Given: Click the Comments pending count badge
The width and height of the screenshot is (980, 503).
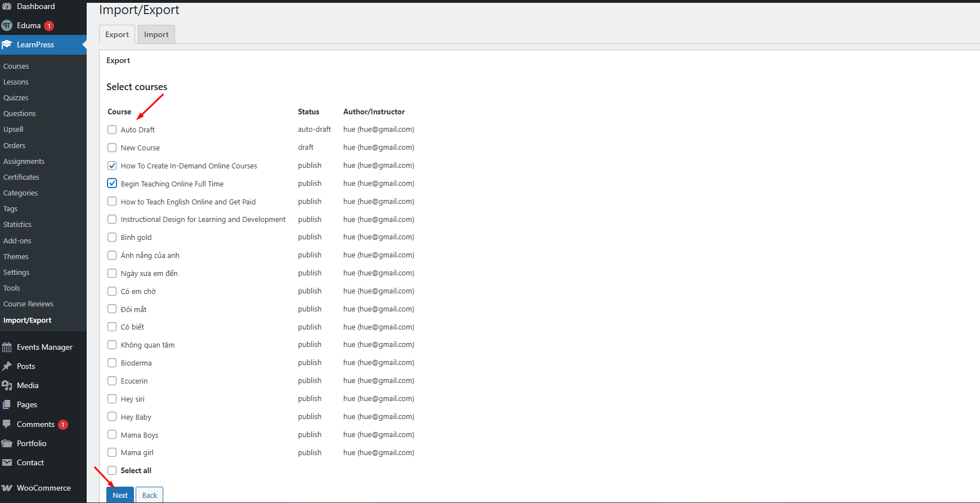Looking at the screenshot, I should coord(63,425).
